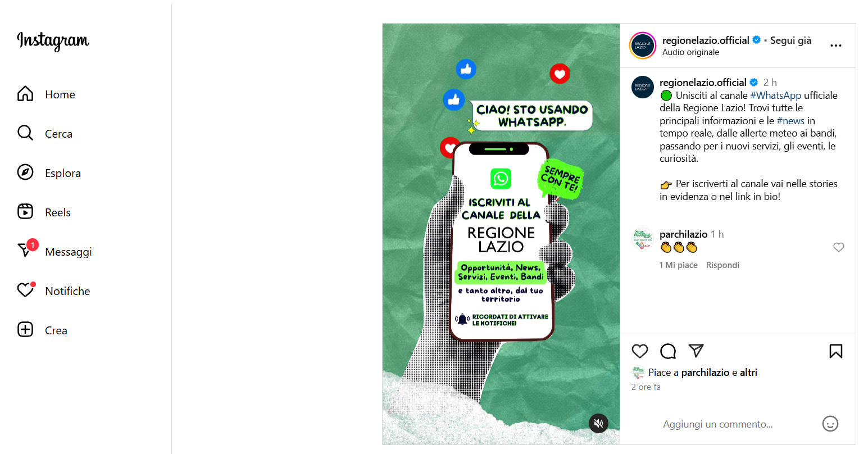Viewport: 868px width, 454px height.
Task: Open the three-dot post options menu
Action: tap(836, 46)
